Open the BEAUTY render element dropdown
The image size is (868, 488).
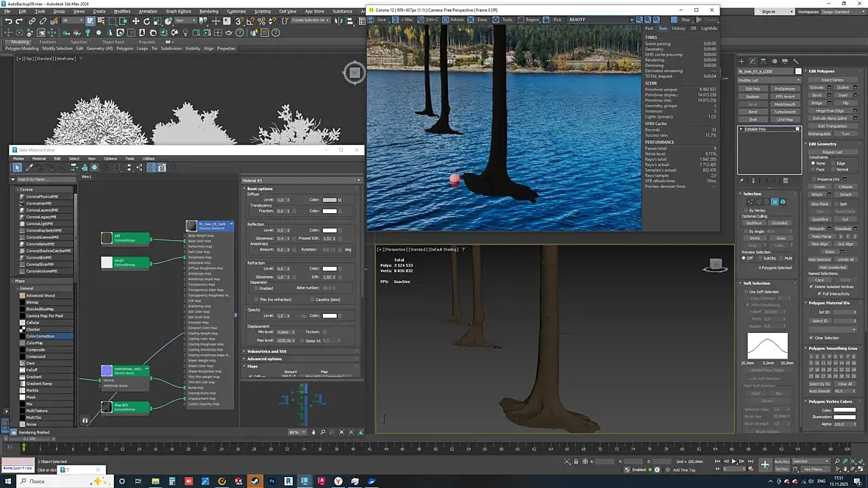pyautogui.click(x=599, y=20)
